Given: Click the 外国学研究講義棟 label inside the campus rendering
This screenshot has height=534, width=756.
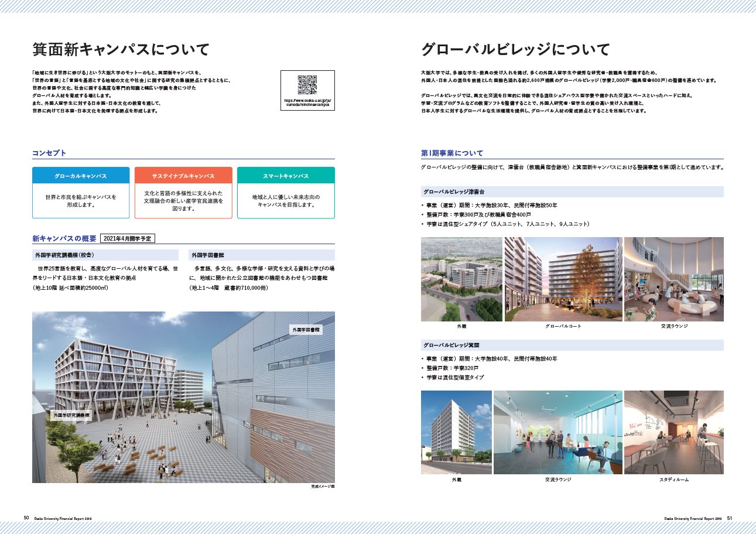Looking at the screenshot, I should click(x=71, y=415).
